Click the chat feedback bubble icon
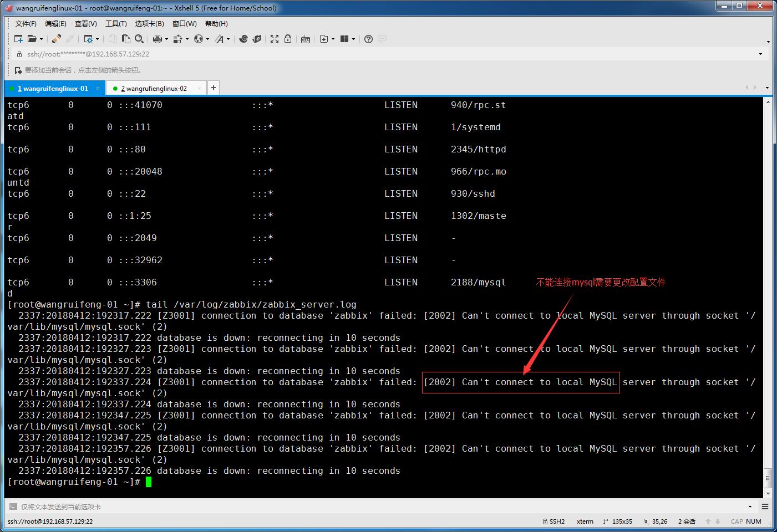 coord(382,39)
